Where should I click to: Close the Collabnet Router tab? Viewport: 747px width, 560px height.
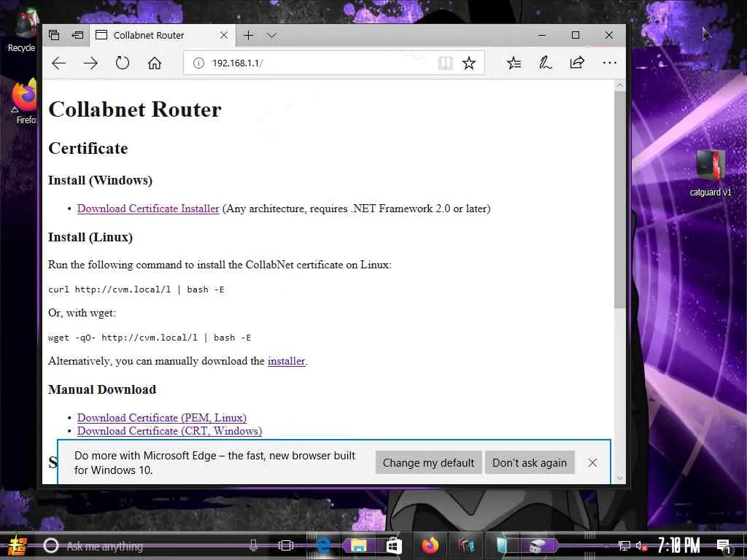click(x=224, y=35)
